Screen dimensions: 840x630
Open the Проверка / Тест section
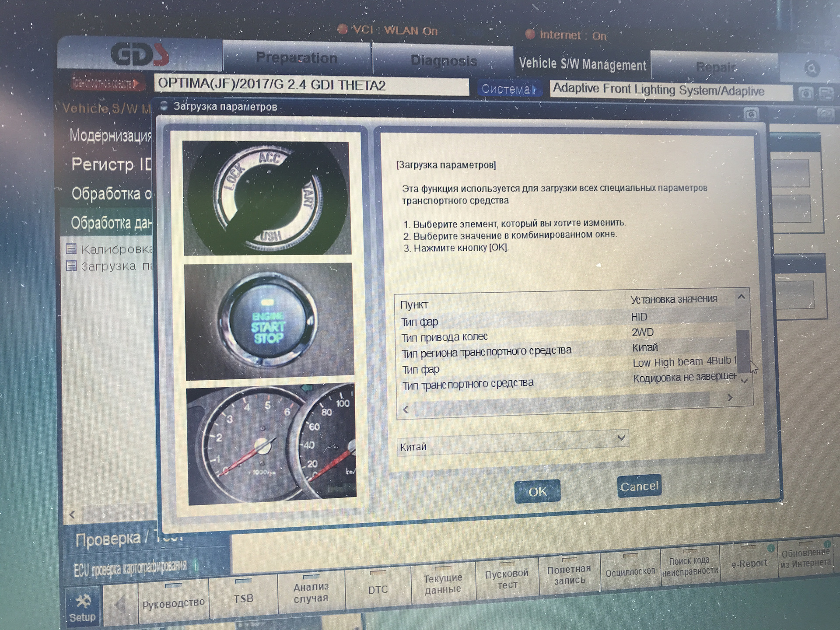click(x=129, y=539)
